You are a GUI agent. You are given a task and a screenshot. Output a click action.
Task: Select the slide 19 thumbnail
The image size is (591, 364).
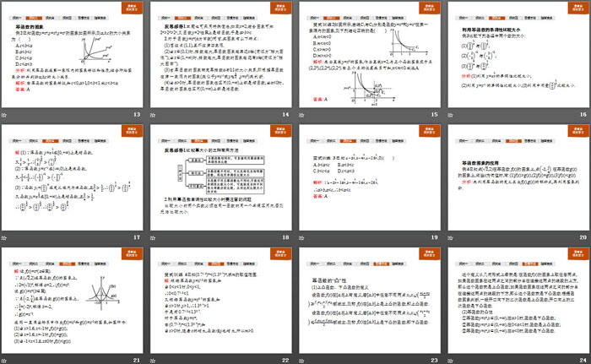(371, 175)
